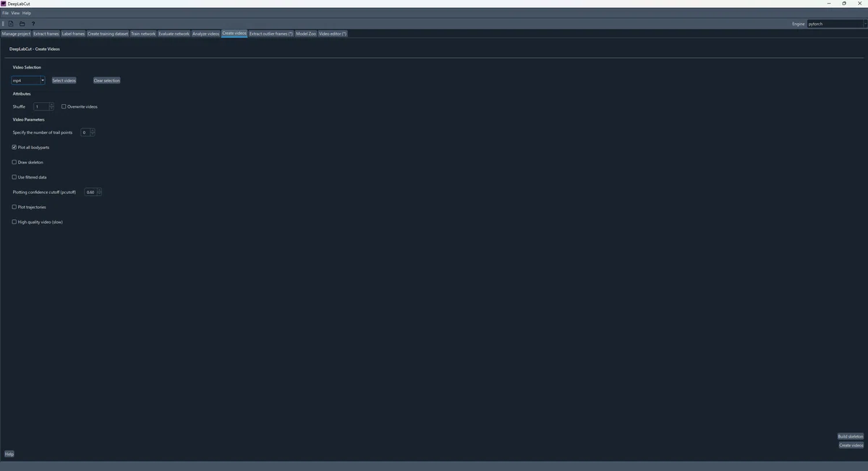Increase trail points with the up arrow
The width and height of the screenshot is (868, 471).
click(x=93, y=131)
